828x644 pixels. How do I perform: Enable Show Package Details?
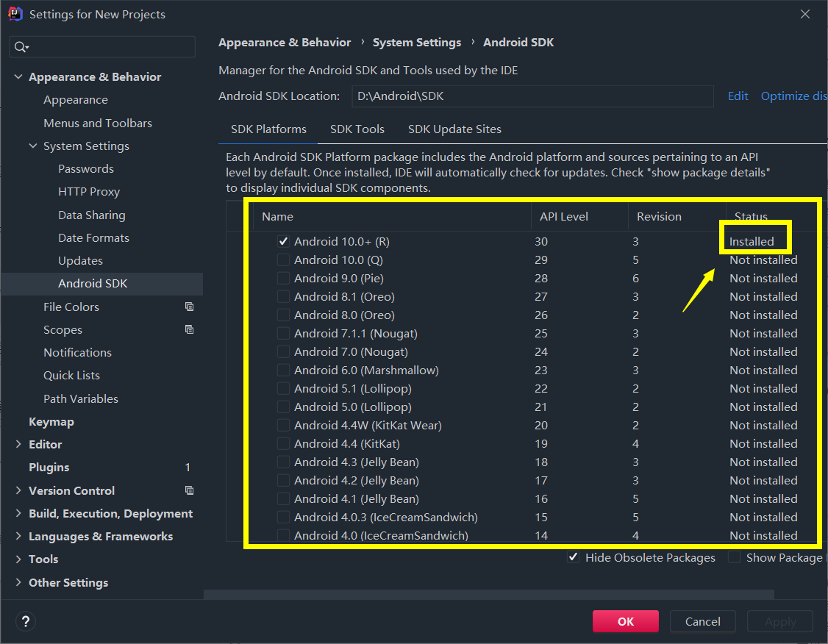point(734,557)
